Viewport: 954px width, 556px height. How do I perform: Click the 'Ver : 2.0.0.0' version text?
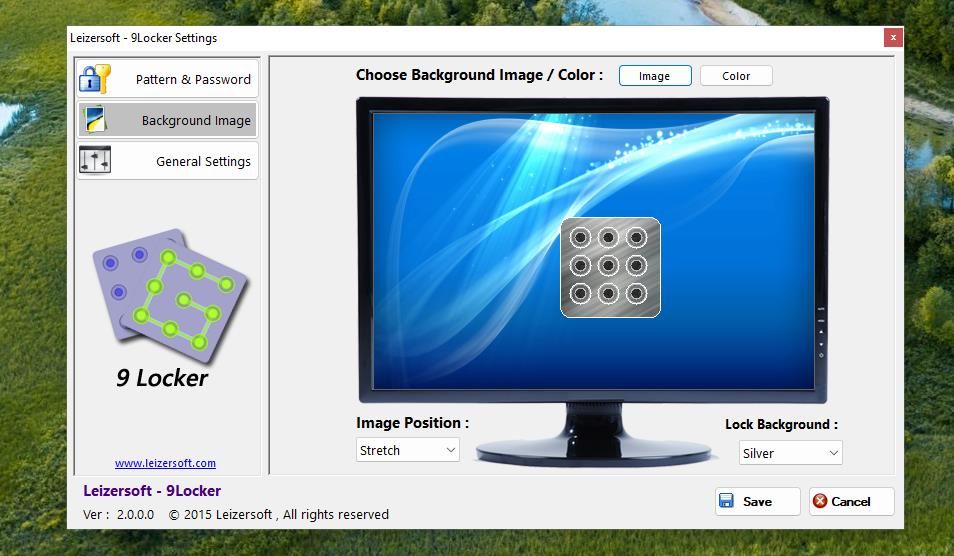click(119, 515)
